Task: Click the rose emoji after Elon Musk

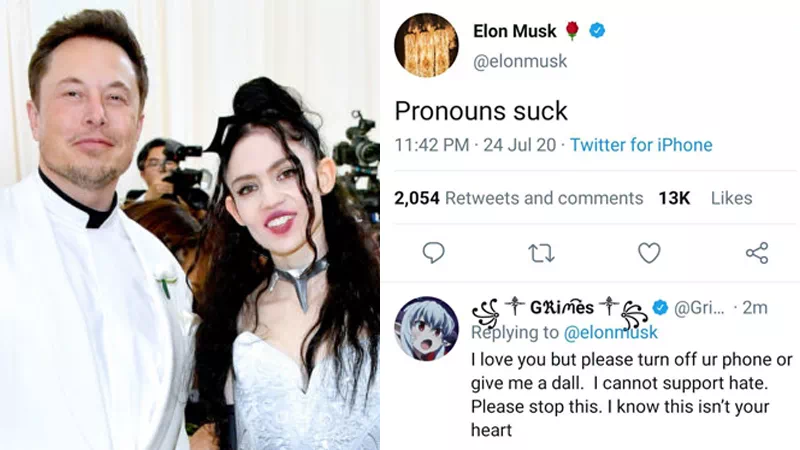Action: coord(572,31)
